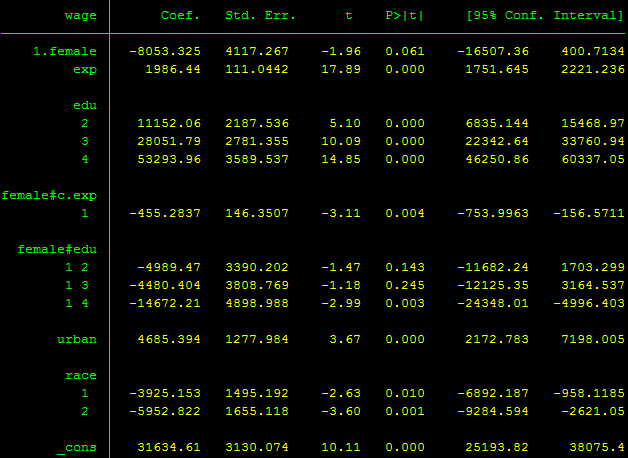Click the 'wage' dependent variable header
The width and height of the screenshot is (628, 458).
tap(80, 15)
